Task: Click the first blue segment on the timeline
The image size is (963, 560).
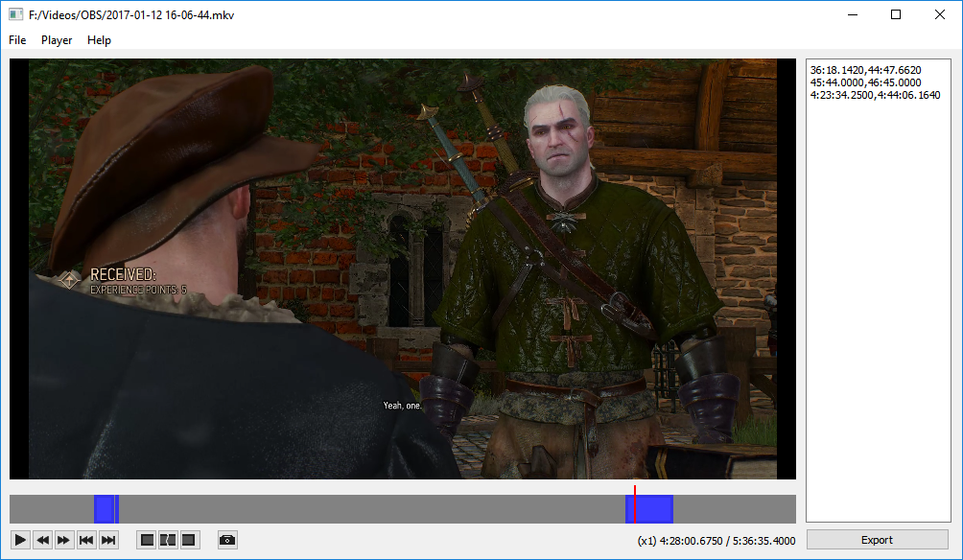Action: (105, 509)
